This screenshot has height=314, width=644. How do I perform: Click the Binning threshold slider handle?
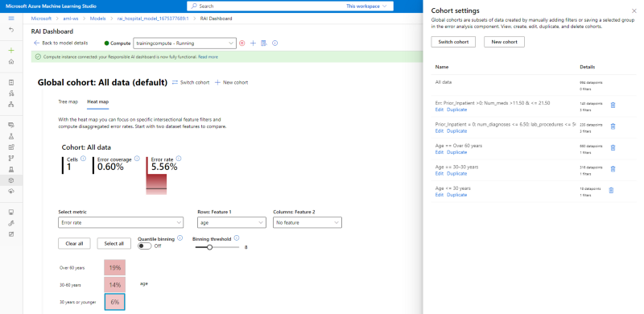click(209, 247)
